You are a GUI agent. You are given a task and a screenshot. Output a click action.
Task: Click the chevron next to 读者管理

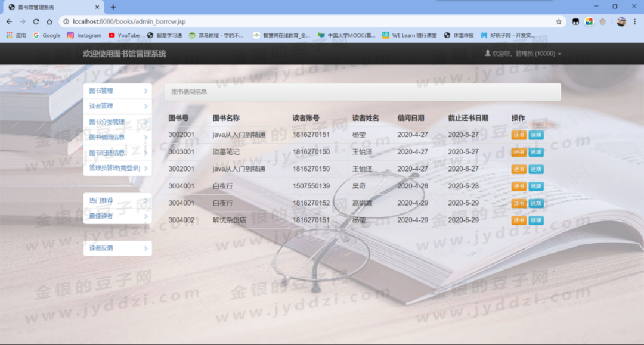(x=146, y=106)
